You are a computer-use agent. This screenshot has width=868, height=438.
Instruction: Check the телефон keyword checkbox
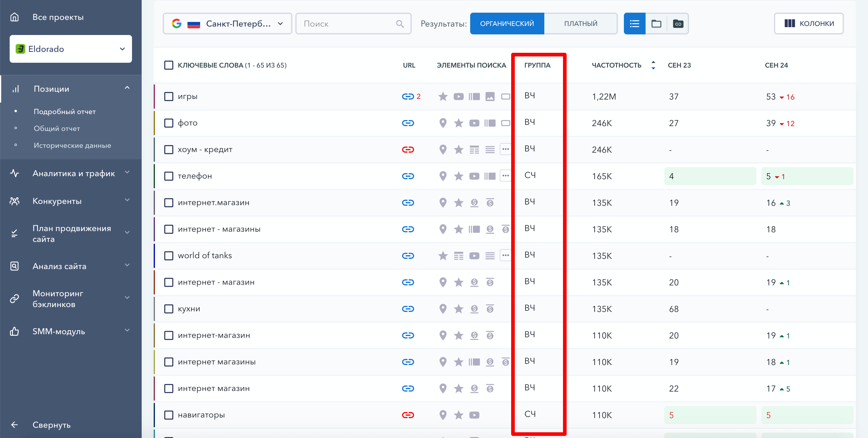point(168,176)
